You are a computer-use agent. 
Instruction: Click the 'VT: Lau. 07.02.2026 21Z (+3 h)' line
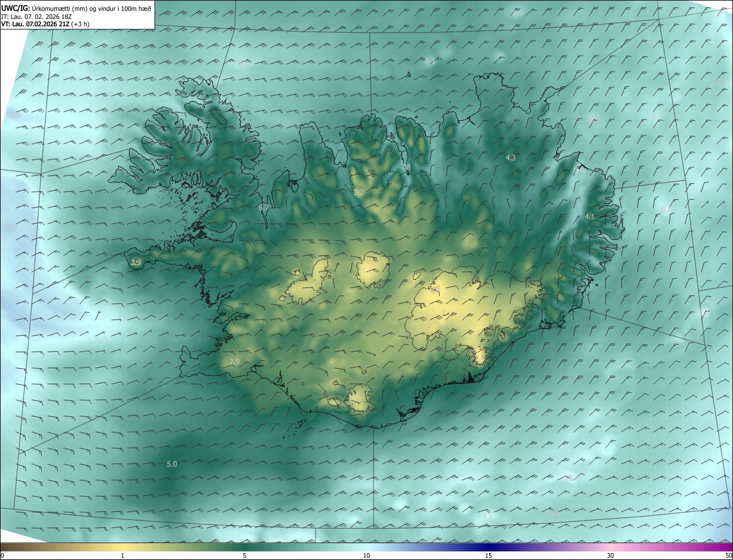click(x=45, y=24)
